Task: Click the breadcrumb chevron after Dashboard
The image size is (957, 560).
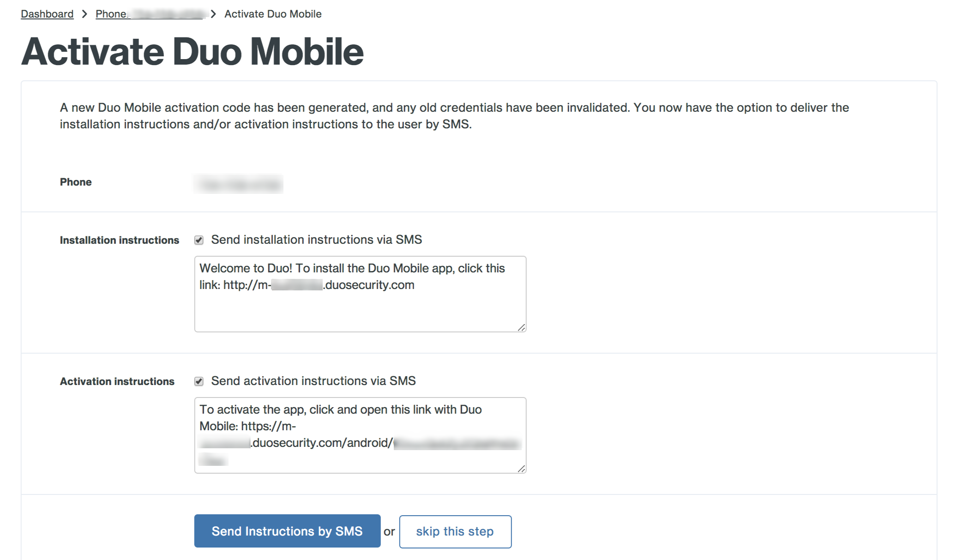Action: pyautogui.click(x=84, y=13)
